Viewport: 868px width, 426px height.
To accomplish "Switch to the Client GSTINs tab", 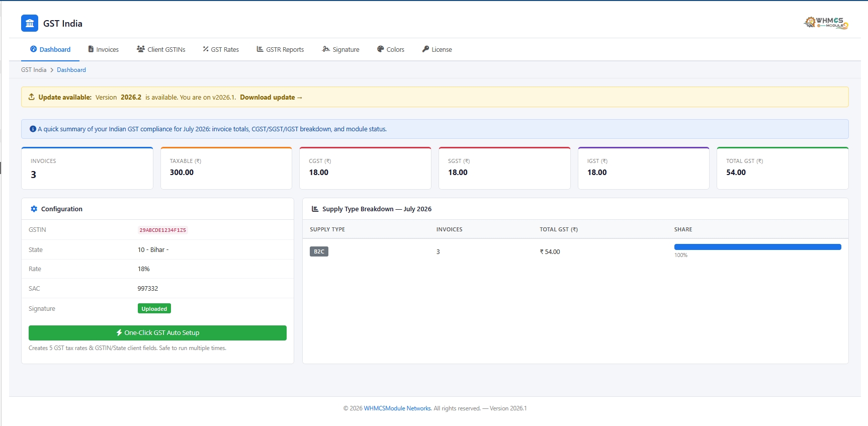I will click(161, 49).
